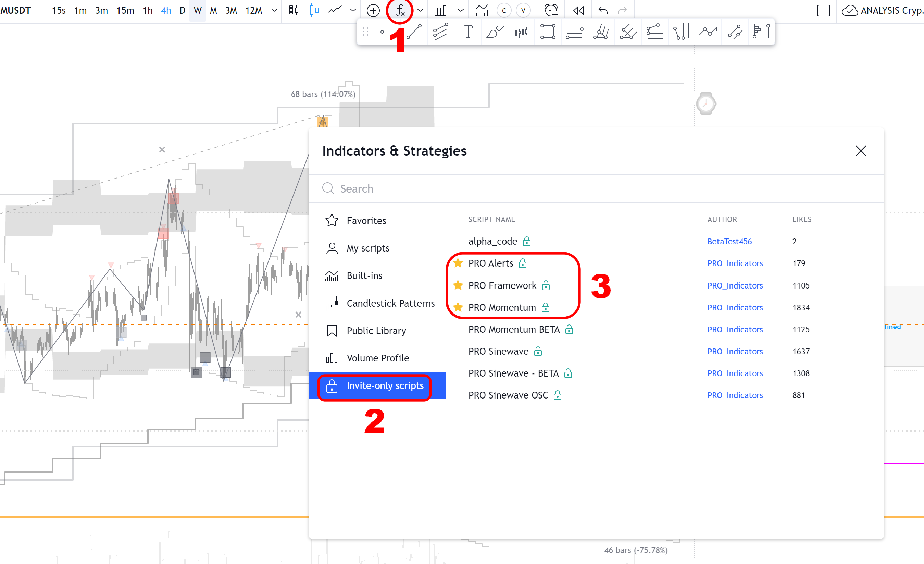Viewport: 924px width, 564px height.
Task: Select the Brush drawing tool
Action: [494, 32]
